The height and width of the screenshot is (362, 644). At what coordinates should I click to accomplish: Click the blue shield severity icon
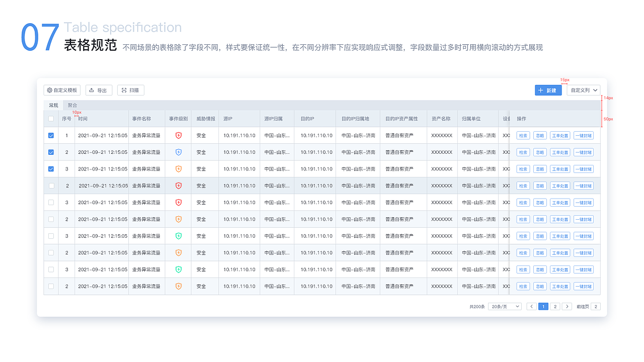pyautogui.click(x=179, y=152)
